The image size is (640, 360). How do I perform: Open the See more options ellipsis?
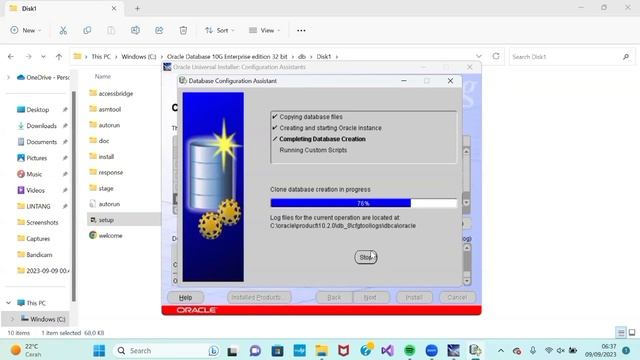click(x=301, y=30)
